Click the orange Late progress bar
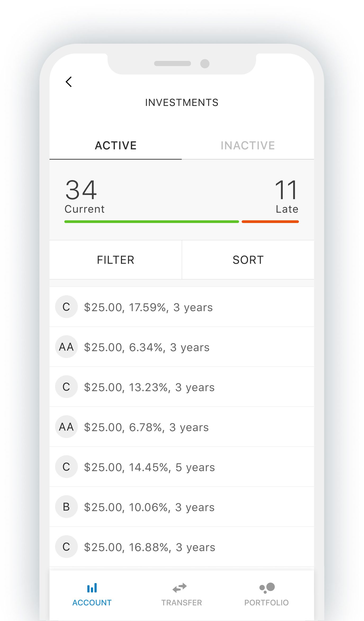This screenshot has width=364, height=621. point(270,222)
